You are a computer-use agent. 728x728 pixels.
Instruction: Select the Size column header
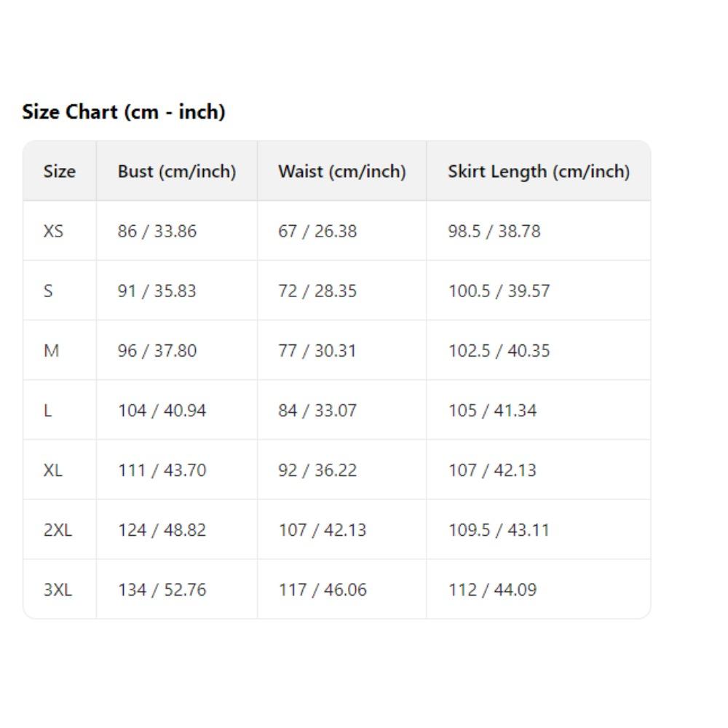(x=59, y=172)
